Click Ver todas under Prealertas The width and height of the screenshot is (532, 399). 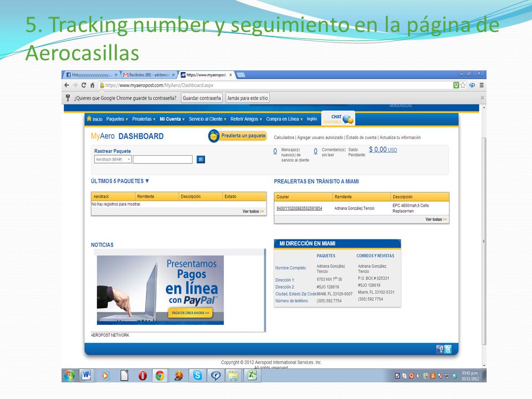tap(436, 219)
